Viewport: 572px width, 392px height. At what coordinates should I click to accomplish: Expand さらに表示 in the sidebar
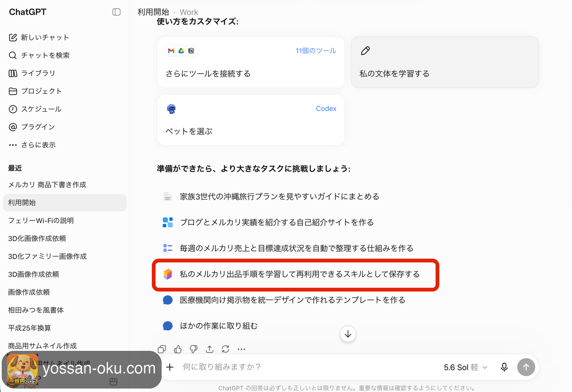pyautogui.click(x=32, y=145)
